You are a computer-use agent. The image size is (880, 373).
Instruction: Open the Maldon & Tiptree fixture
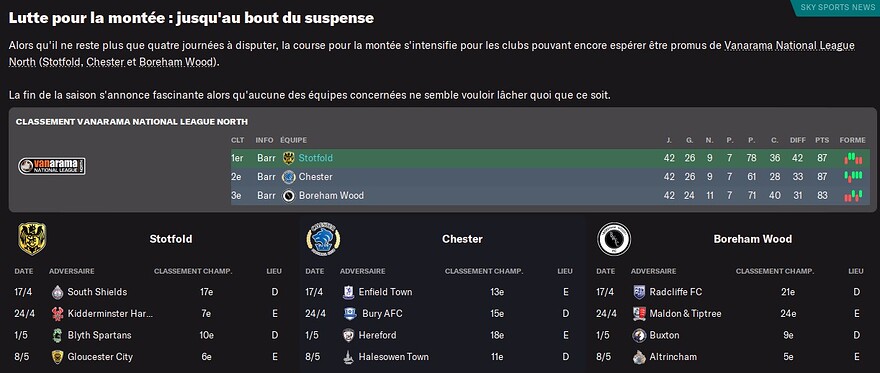731,314
